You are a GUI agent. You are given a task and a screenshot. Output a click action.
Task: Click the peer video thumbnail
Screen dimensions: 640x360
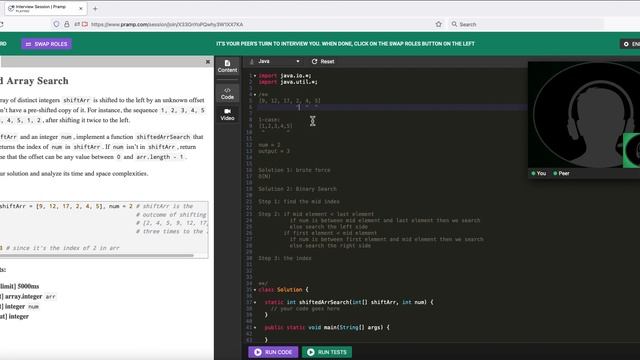631,150
